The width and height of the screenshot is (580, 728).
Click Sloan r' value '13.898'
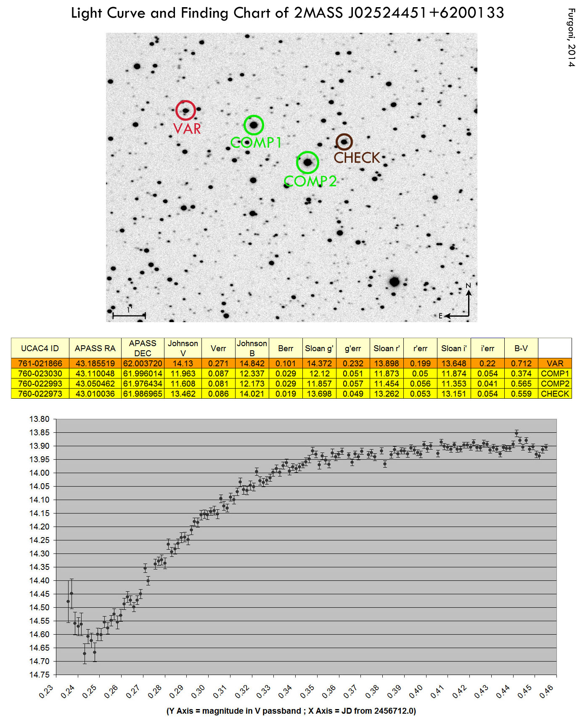(387, 363)
